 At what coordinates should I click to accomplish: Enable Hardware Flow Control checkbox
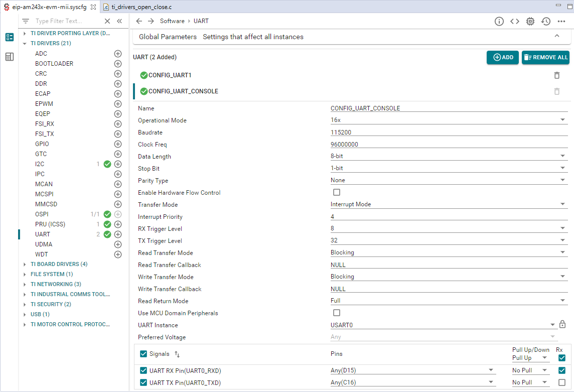337,192
